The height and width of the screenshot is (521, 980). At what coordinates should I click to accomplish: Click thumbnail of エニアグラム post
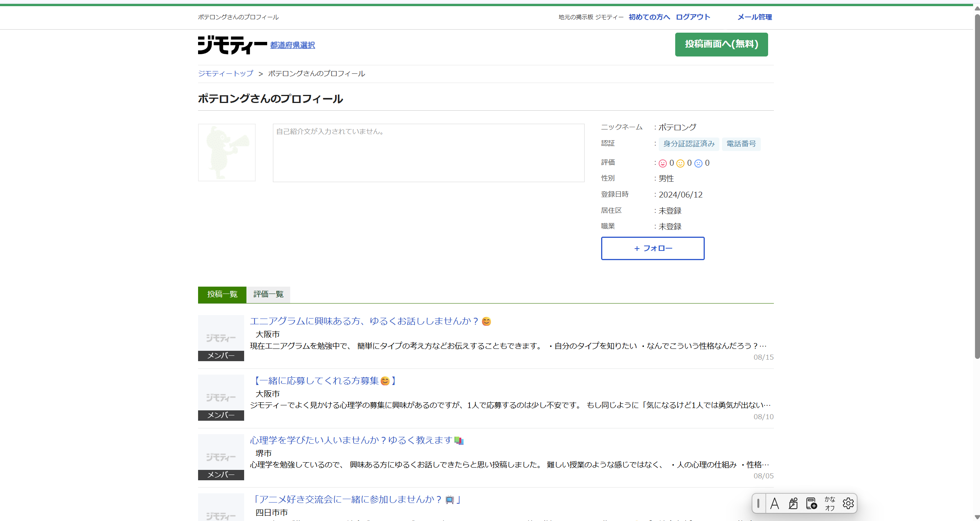tap(221, 338)
